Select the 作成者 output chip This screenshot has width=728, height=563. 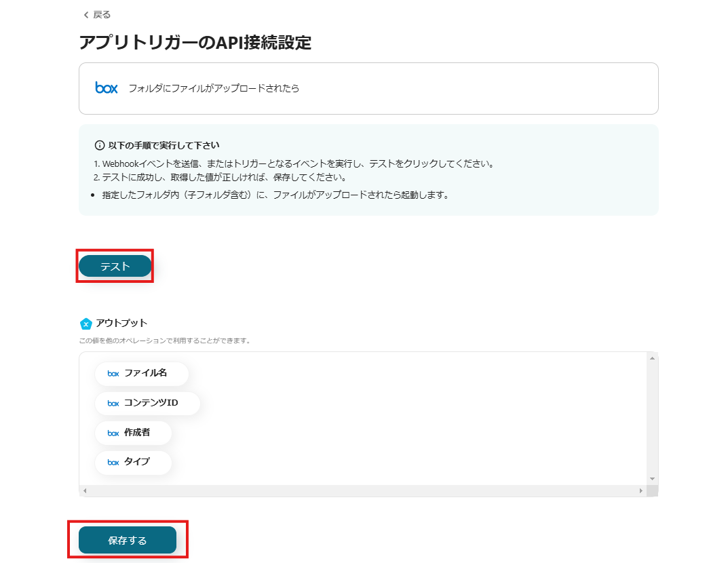point(133,433)
